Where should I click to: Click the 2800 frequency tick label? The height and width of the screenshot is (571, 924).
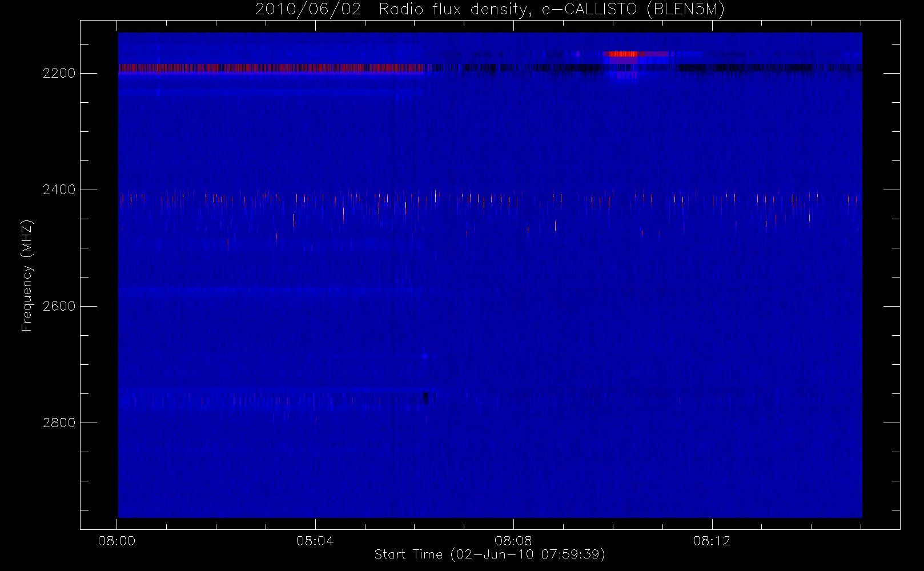point(59,423)
